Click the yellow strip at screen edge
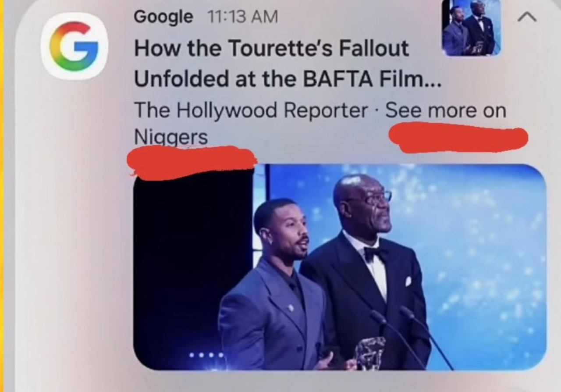This screenshot has height=392, width=561. click(x=2, y=196)
